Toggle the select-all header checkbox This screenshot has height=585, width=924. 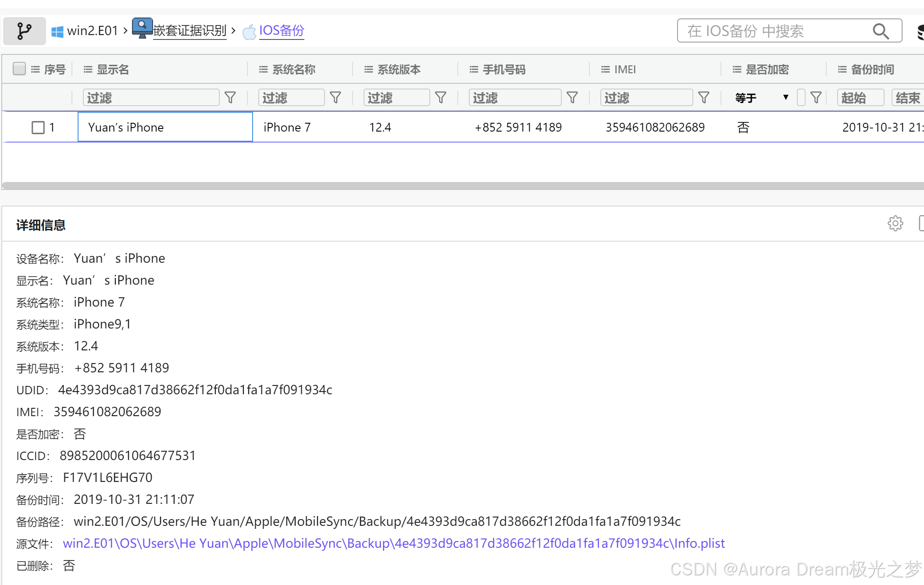[19, 69]
